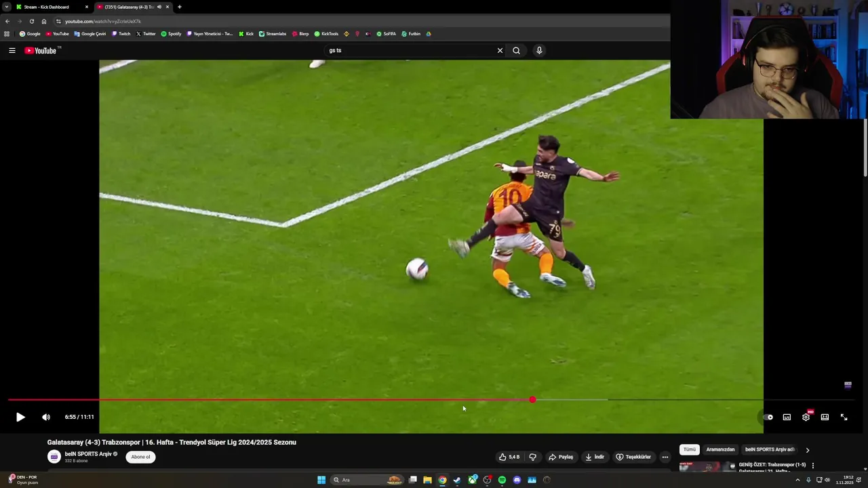The height and width of the screenshot is (488, 868).
Task: Open the player settings gear
Action: pos(806,417)
